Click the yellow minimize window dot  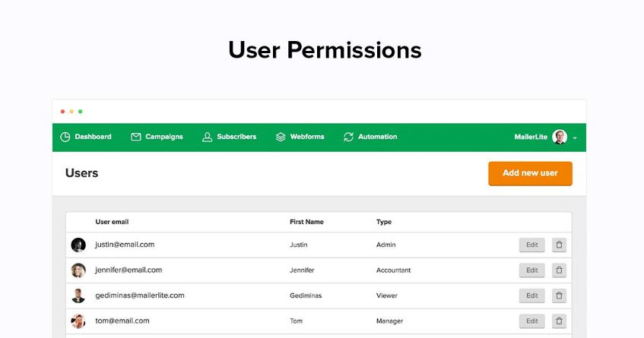(71, 112)
